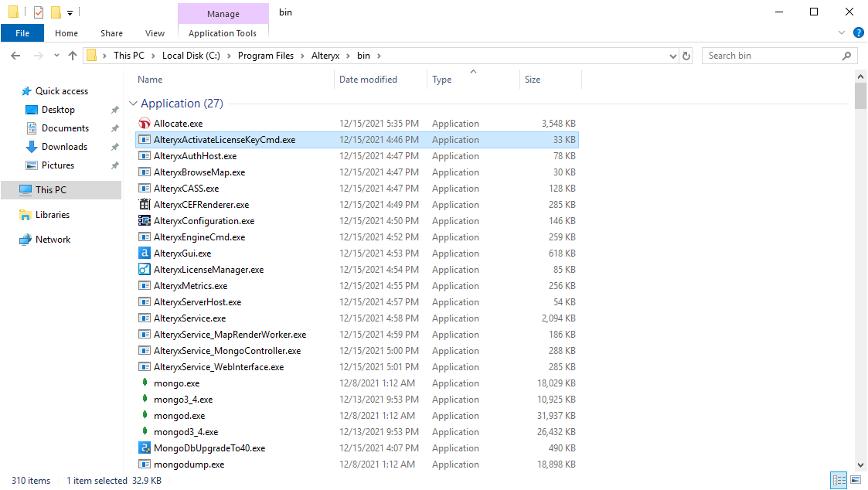Image resolution: width=868 pixels, height=490 pixels.
Task: Open the Application Tools ribbon tab
Action: tap(223, 32)
